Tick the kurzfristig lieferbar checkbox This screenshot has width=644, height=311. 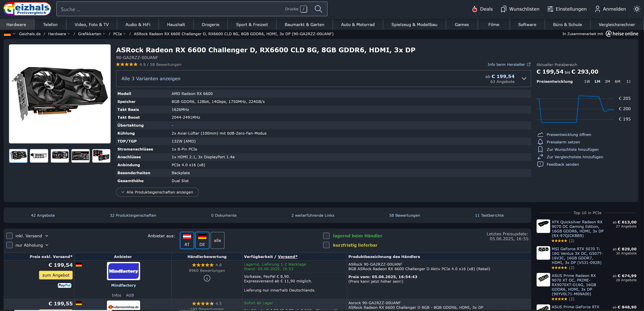tap(326, 245)
